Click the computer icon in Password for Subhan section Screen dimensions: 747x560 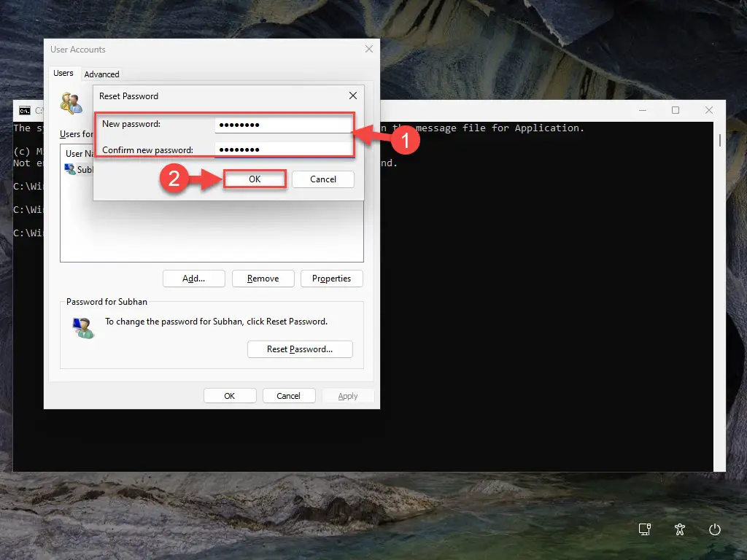pos(82,327)
